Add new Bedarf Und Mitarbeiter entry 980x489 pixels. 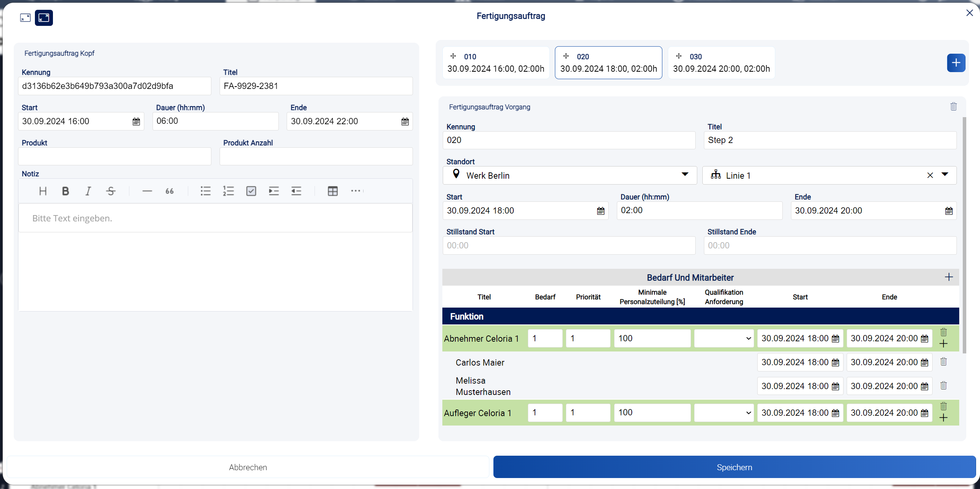pos(949,277)
